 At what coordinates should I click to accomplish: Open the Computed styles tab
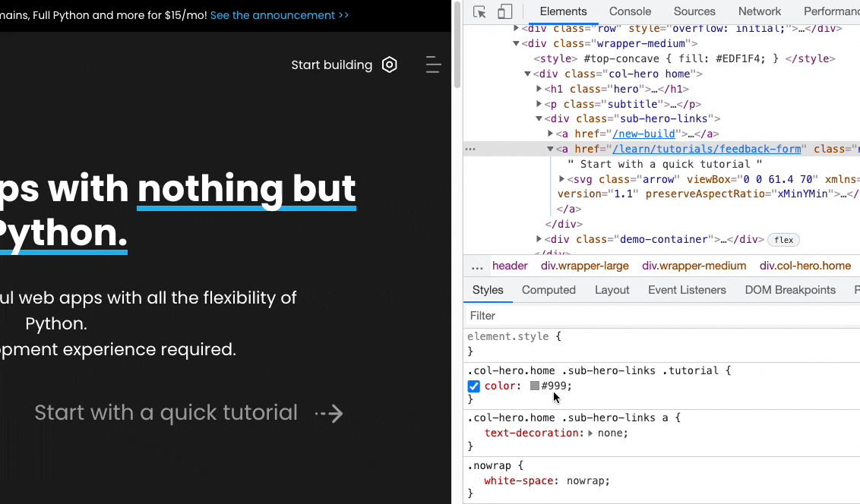tap(549, 290)
